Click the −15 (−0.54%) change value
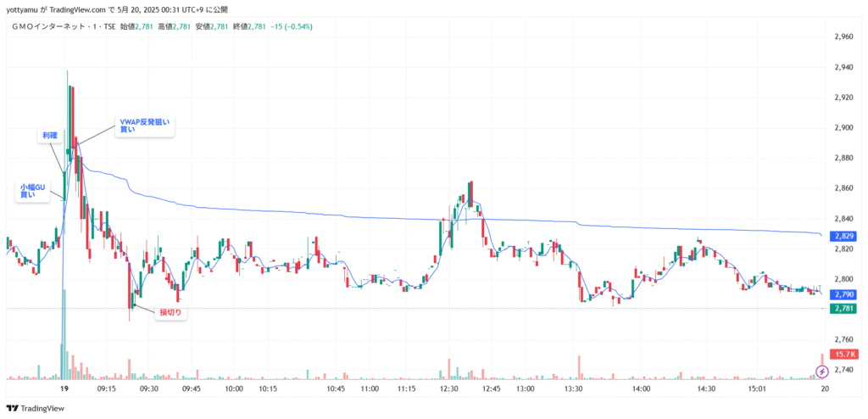The image size is (868, 419). pyautogui.click(x=291, y=26)
